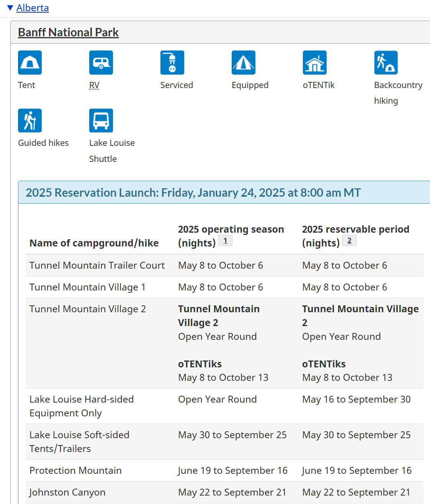Click 'May 16 to September 30' reservable period
The image size is (430, 504).
[x=356, y=399]
